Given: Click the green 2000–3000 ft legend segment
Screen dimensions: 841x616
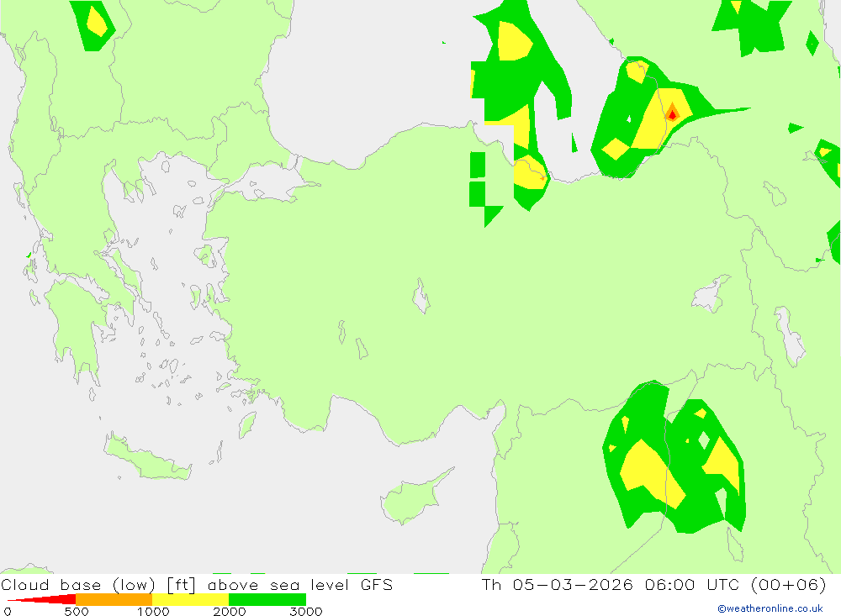Looking at the screenshot, I should [x=267, y=599].
